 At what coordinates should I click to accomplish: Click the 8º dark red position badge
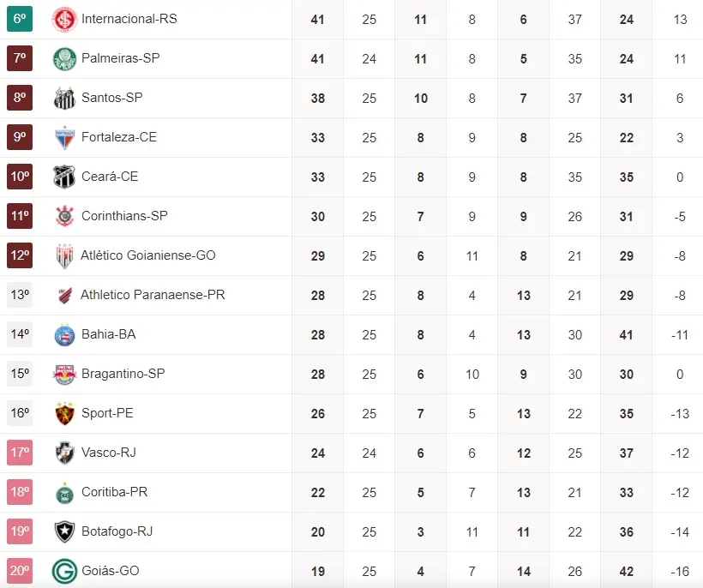pyautogui.click(x=20, y=98)
